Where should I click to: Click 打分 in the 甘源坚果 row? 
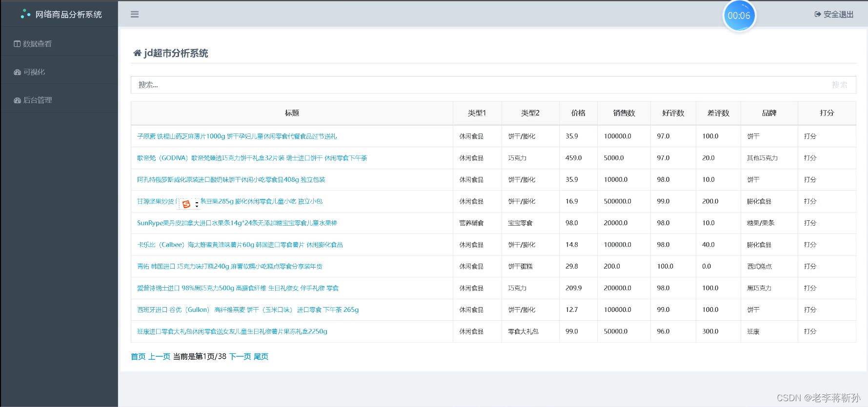(x=810, y=201)
